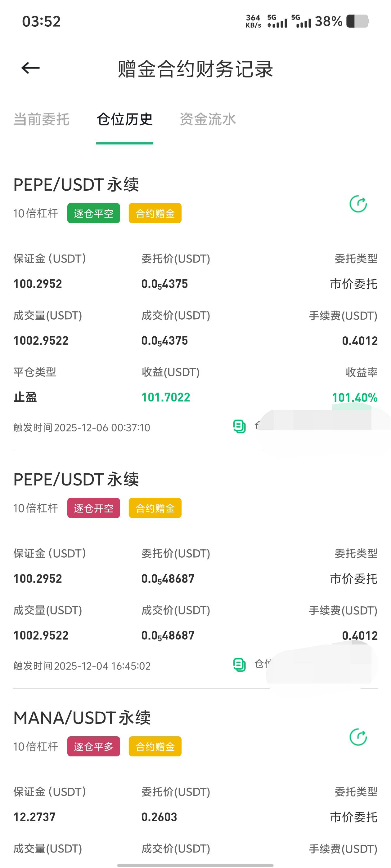
Task: Share the MANA/USDT closed position
Action: 358,737
